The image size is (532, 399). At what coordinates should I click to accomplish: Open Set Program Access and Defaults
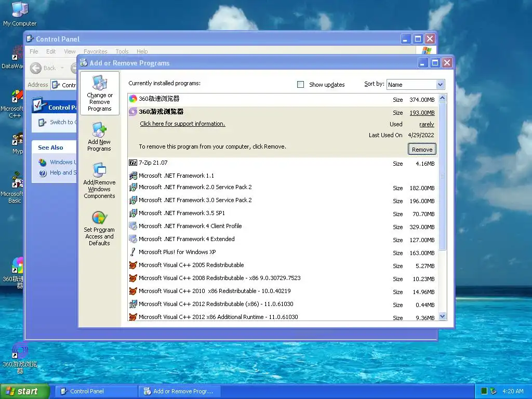pos(99,228)
